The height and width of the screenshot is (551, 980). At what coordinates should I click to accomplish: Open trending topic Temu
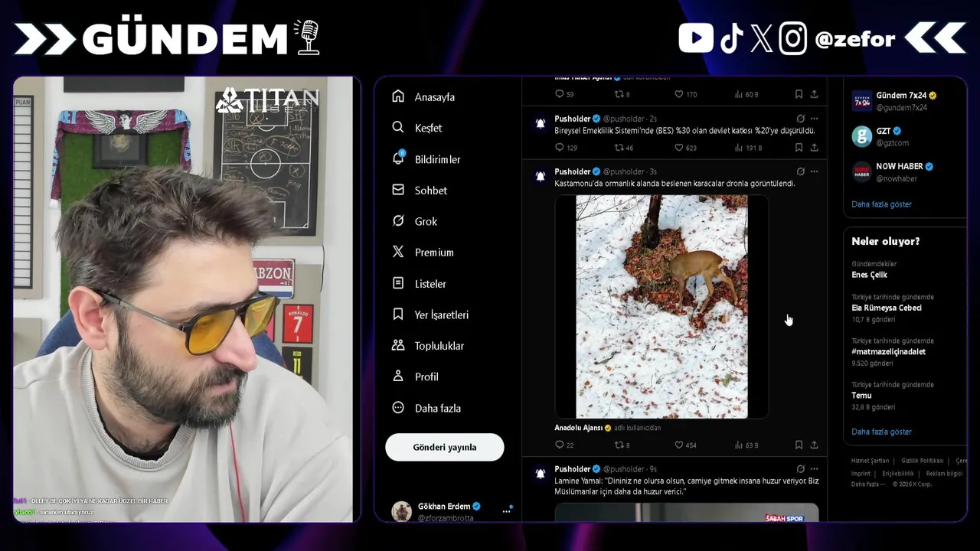861,396
